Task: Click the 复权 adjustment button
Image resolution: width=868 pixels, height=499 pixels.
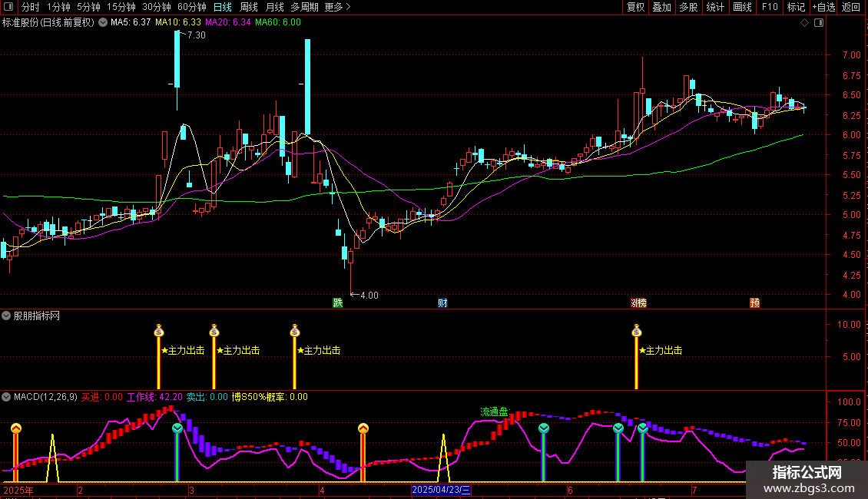Action: click(635, 7)
